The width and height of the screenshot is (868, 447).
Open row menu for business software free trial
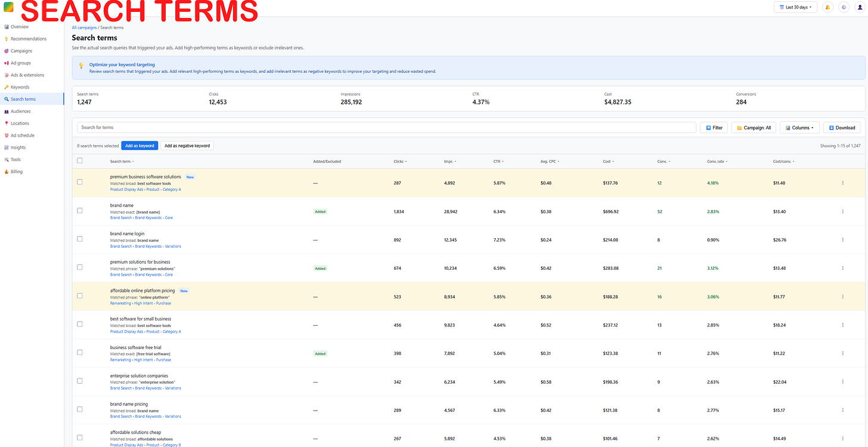click(x=842, y=353)
